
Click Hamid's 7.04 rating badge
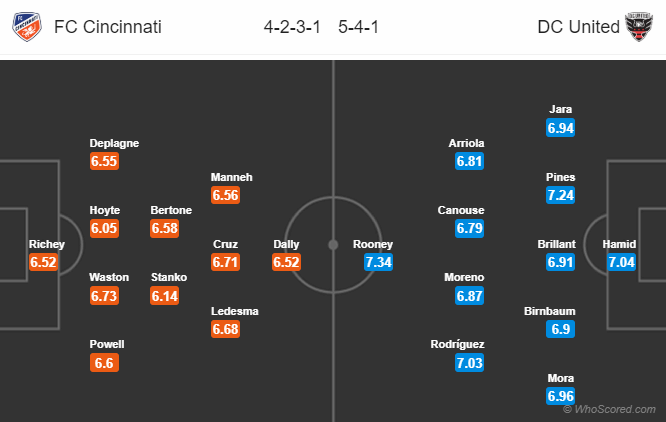coord(621,262)
